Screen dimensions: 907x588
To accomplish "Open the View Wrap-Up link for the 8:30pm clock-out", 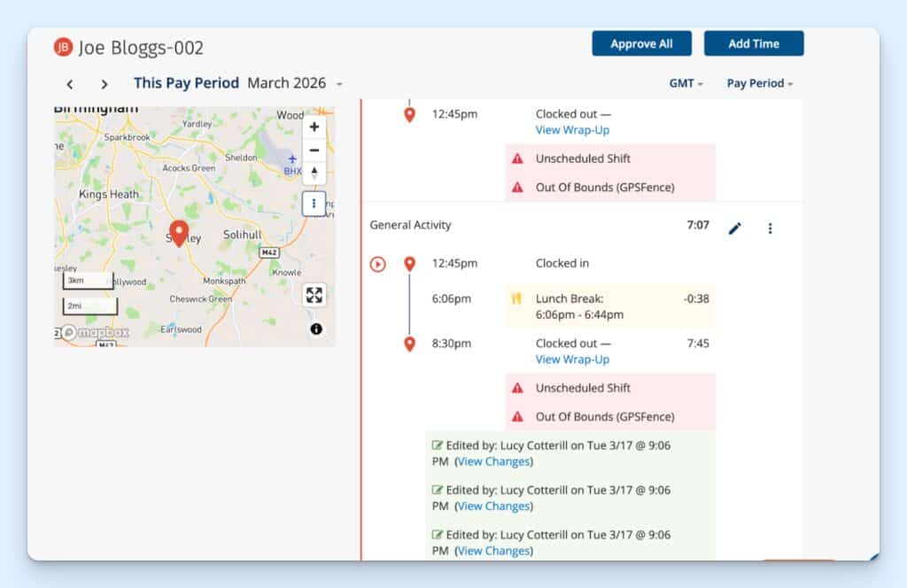I will 572,360.
